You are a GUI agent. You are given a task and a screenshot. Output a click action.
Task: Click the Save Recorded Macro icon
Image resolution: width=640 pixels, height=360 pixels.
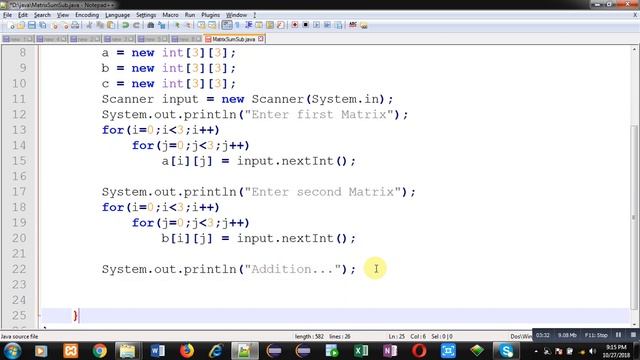click(338, 25)
